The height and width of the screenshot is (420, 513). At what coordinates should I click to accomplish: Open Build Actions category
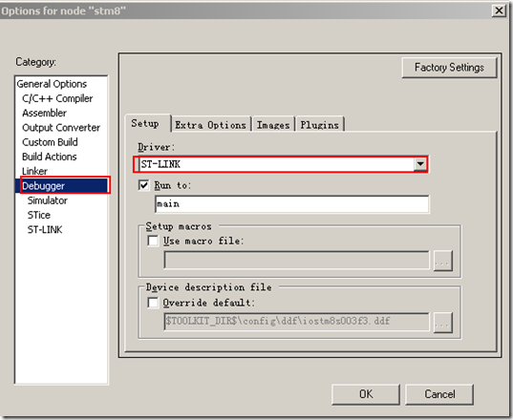point(49,157)
